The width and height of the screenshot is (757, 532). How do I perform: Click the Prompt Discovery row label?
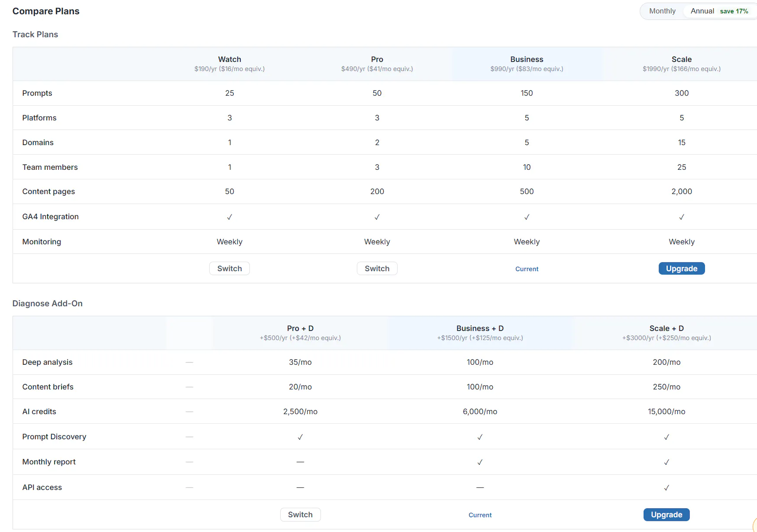pyautogui.click(x=54, y=437)
